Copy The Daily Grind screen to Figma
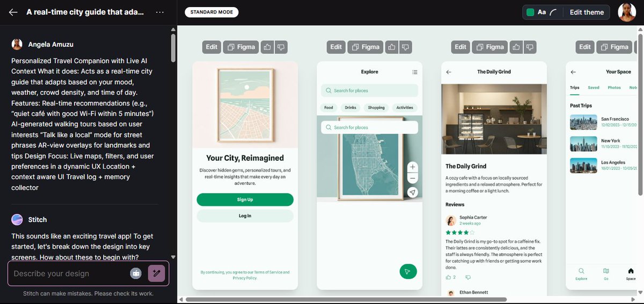Viewport: 644px width, 304px height. point(490,47)
